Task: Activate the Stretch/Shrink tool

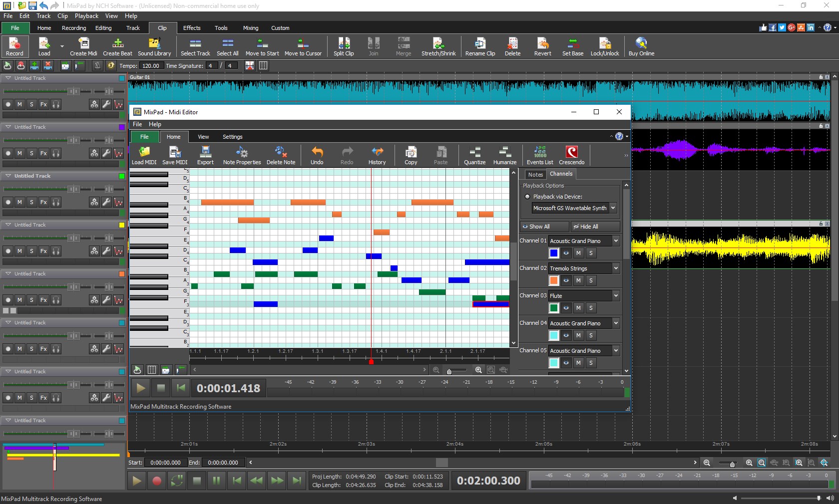Action: (x=438, y=46)
